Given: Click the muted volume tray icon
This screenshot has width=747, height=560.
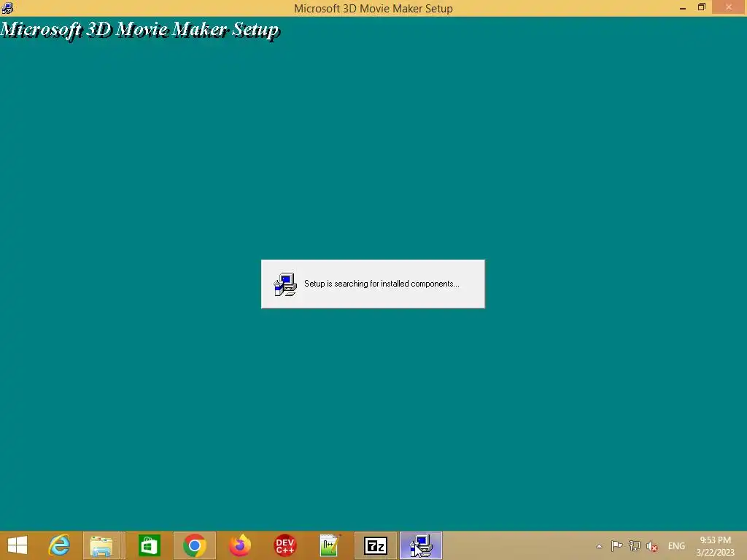Looking at the screenshot, I should pos(651,546).
